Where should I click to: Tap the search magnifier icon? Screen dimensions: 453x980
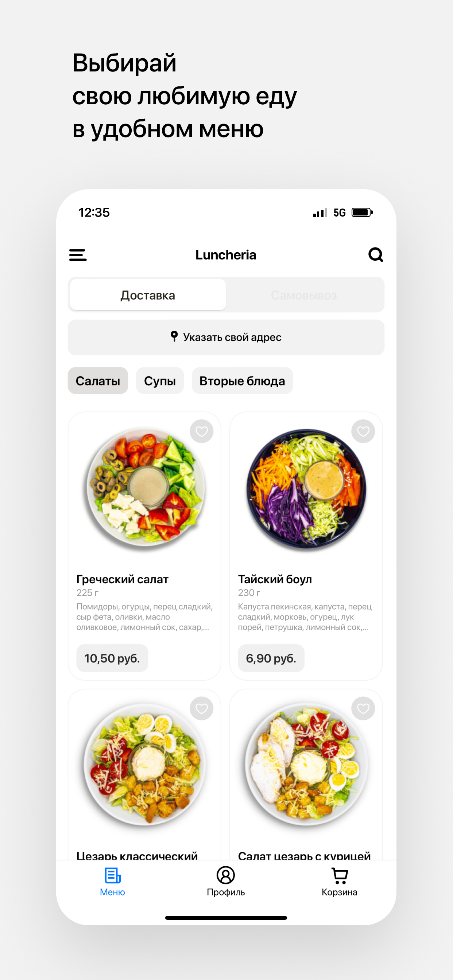pyautogui.click(x=375, y=254)
